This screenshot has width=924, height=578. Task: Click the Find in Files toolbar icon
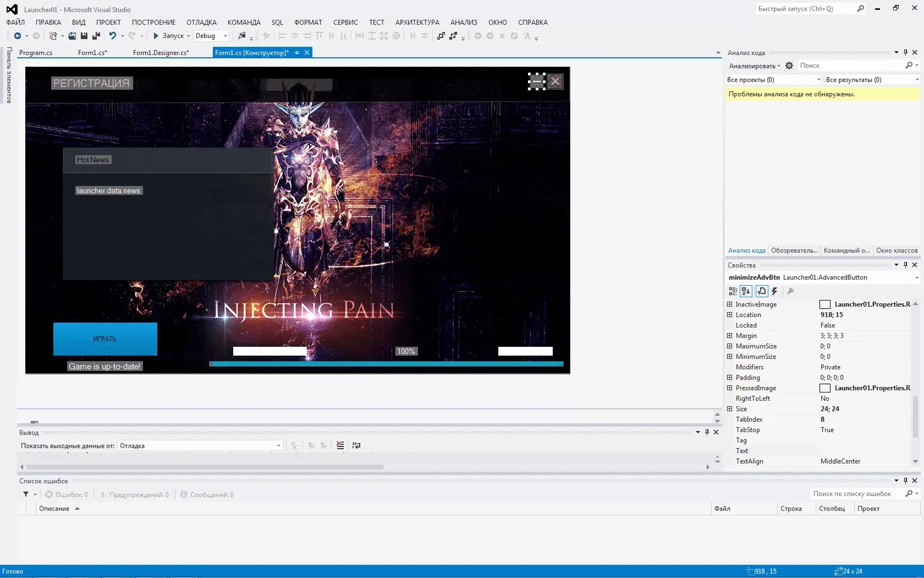pos(241,36)
